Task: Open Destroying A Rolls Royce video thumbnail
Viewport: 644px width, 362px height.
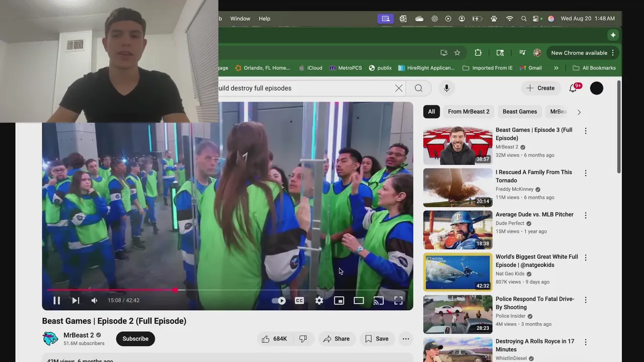Action: [x=458, y=350]
